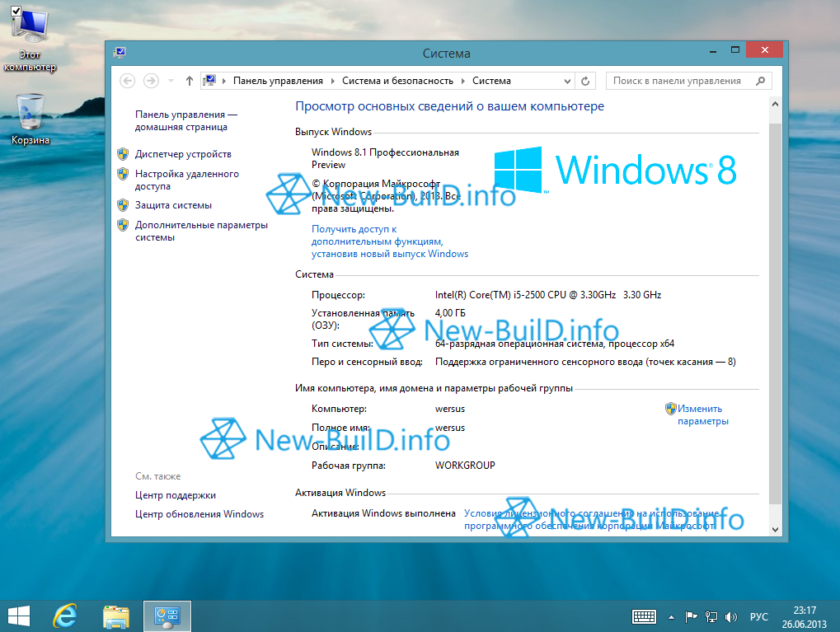
Task: Maximize the Система window
Action: tap(735, 50)
